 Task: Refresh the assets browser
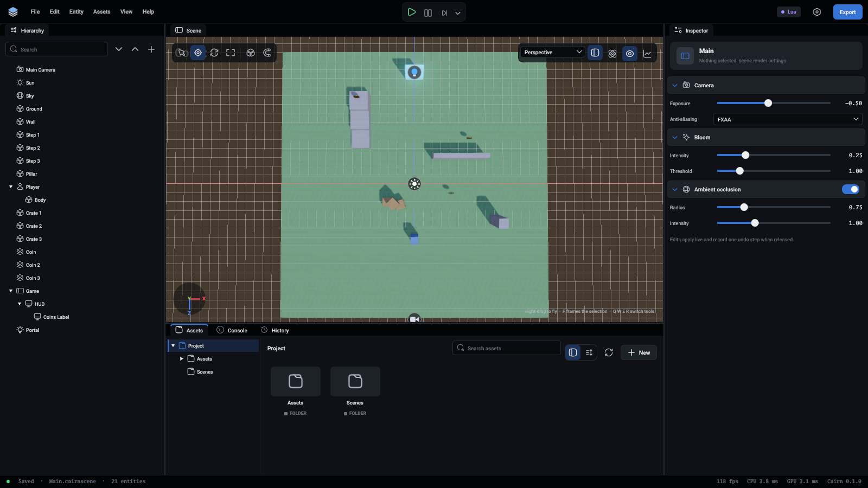(x=609, y=352)
